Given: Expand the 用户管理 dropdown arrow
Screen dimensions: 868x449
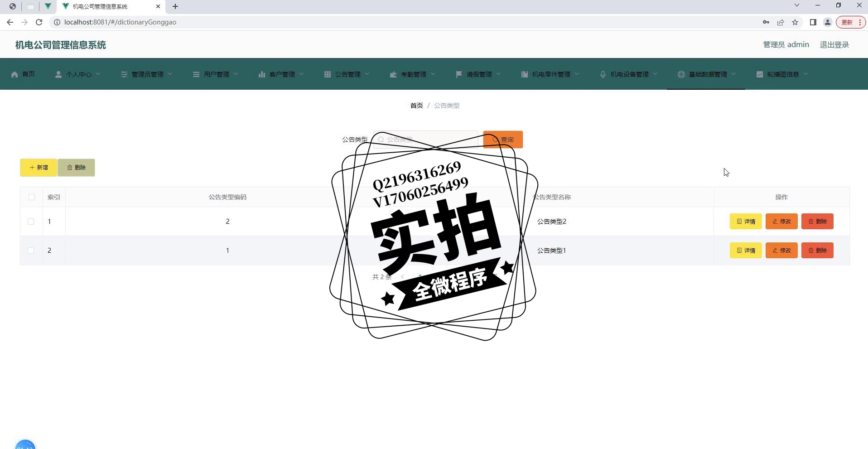Looking at the screenshot, I should click(236, 74).
